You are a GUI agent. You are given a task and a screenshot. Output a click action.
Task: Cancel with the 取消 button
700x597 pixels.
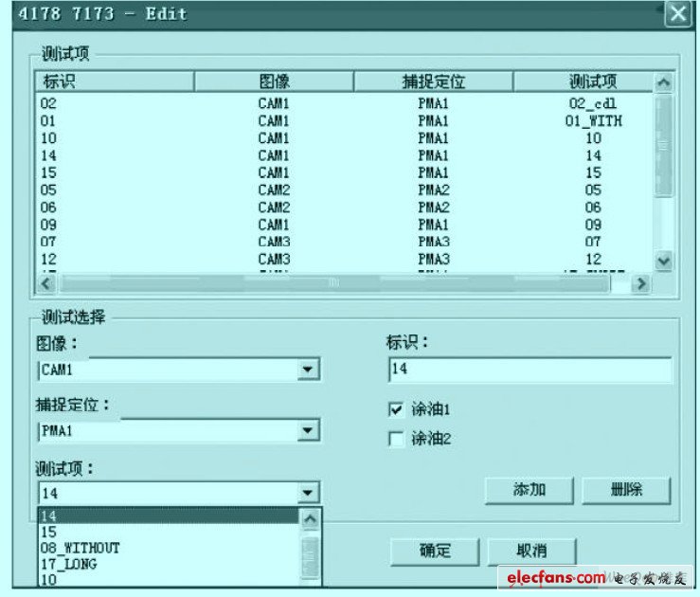(531, 551)
